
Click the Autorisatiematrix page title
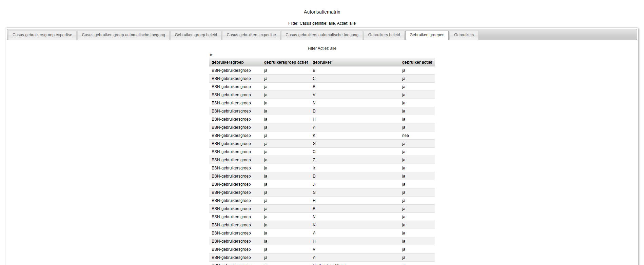click(322, 12)
